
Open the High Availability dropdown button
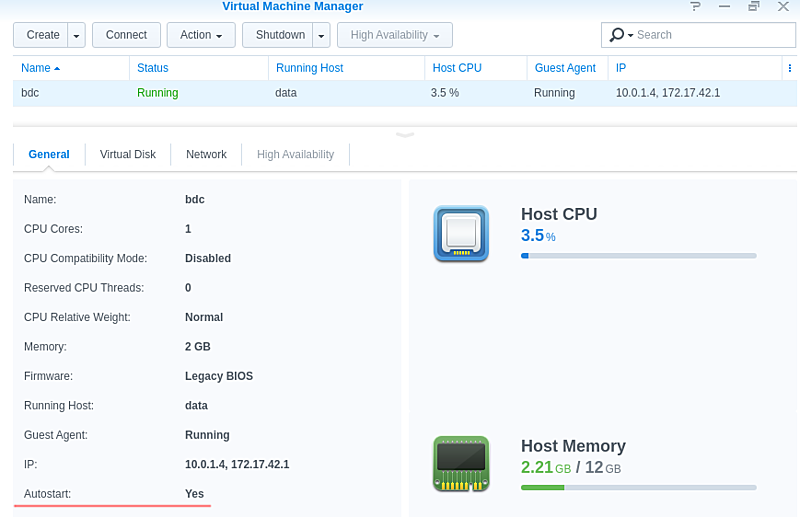(395, 35)
